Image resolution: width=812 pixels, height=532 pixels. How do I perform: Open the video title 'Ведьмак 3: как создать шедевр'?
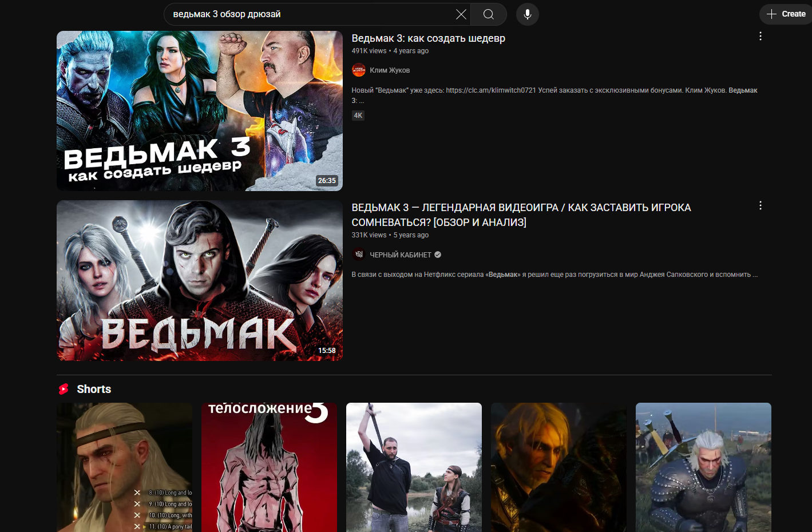[429, 38]
